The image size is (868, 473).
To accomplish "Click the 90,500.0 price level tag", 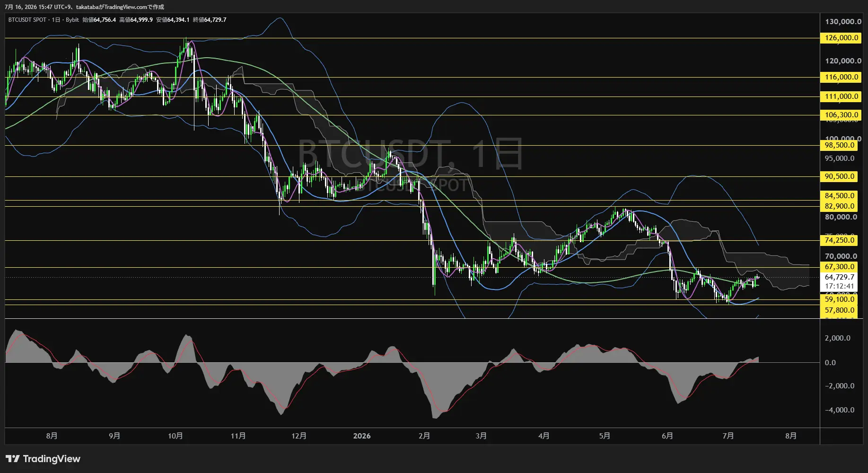I will click(x=839, y=176).
